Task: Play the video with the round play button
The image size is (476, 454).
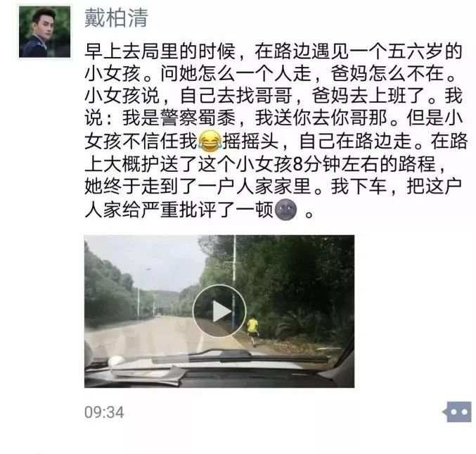Action: tap(219, 311)
